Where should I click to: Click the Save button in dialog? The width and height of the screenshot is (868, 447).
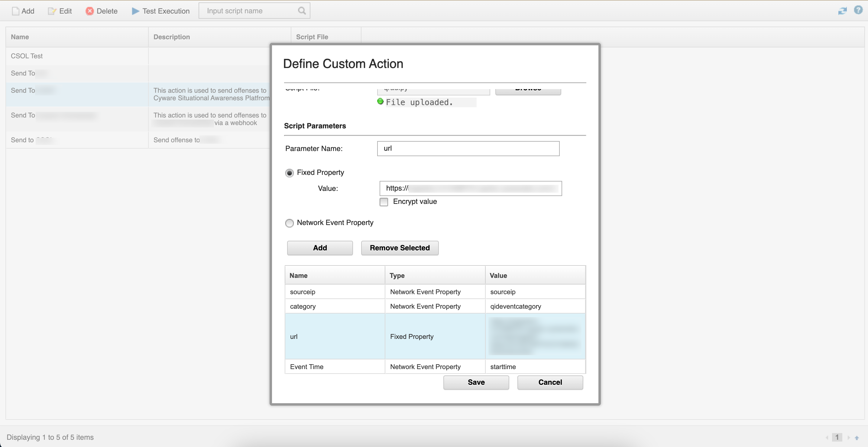click(476, 382)
